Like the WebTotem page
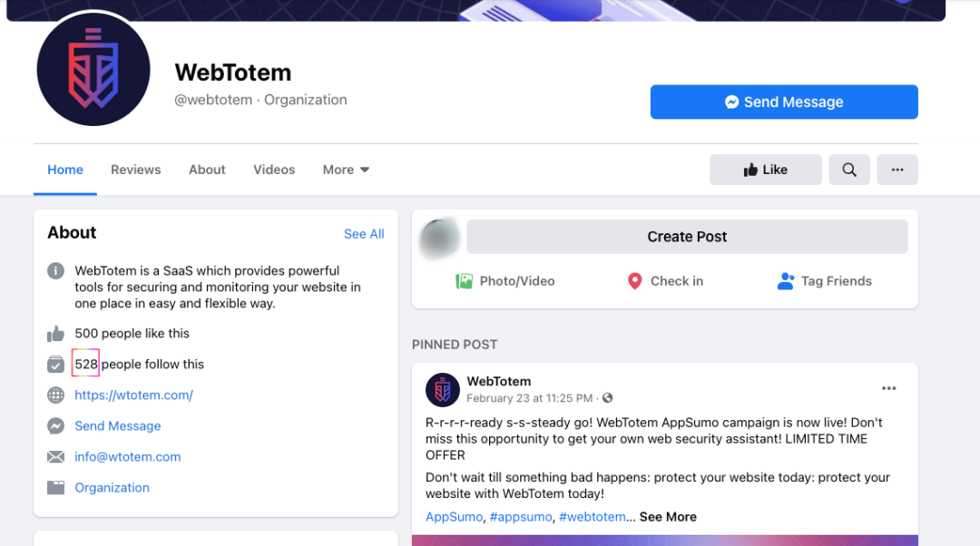Image resolution: width=980 pixels, height=546 pixels. pos(765,170)
